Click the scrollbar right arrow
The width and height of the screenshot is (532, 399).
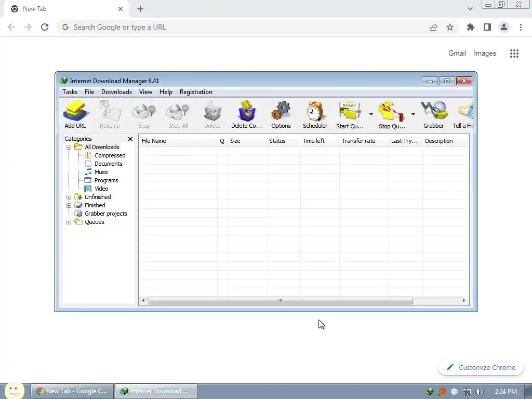click(x=464, y=301)
